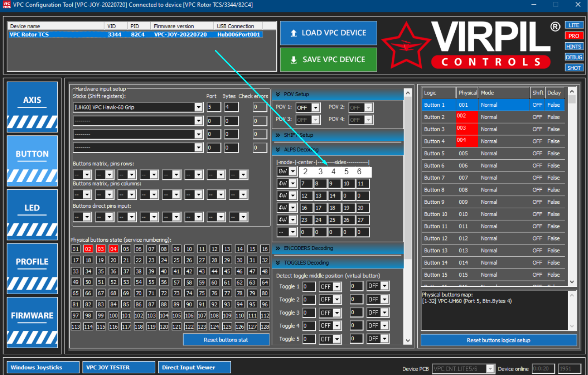Screen dimensions: 588x375
Task: Click the Port input field showing 5
Action: point(214,107)
